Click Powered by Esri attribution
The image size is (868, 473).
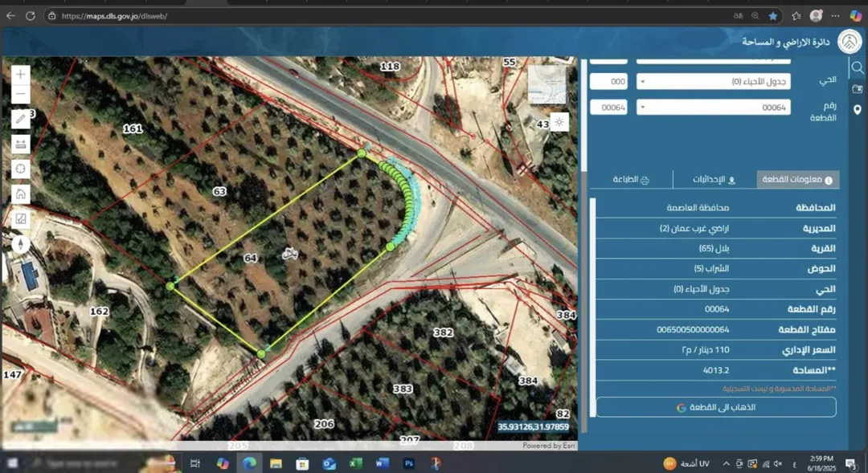549,446
